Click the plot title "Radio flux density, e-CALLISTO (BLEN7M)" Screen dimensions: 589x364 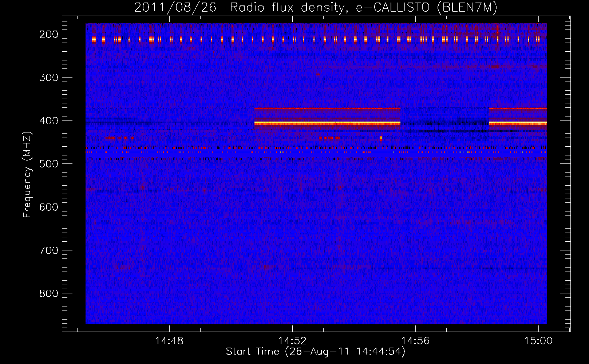tap(363, 8)
